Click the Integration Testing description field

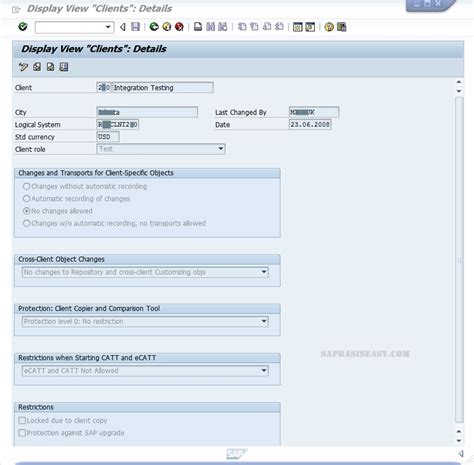coord(163,88)
